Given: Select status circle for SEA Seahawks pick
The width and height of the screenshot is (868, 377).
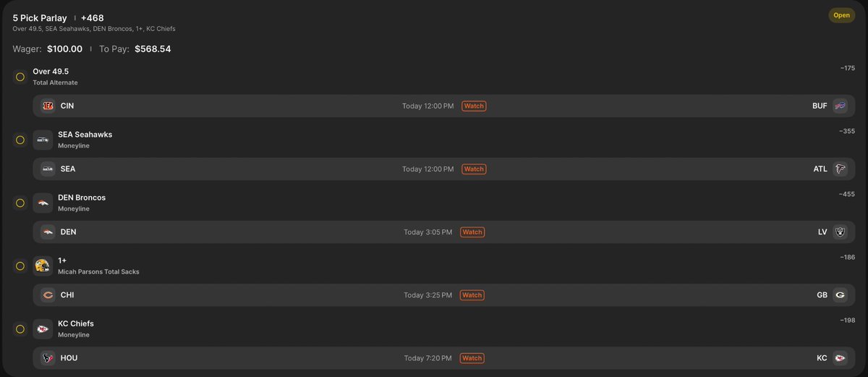Looking at the screenshot, I should click(x=20, y=140).
